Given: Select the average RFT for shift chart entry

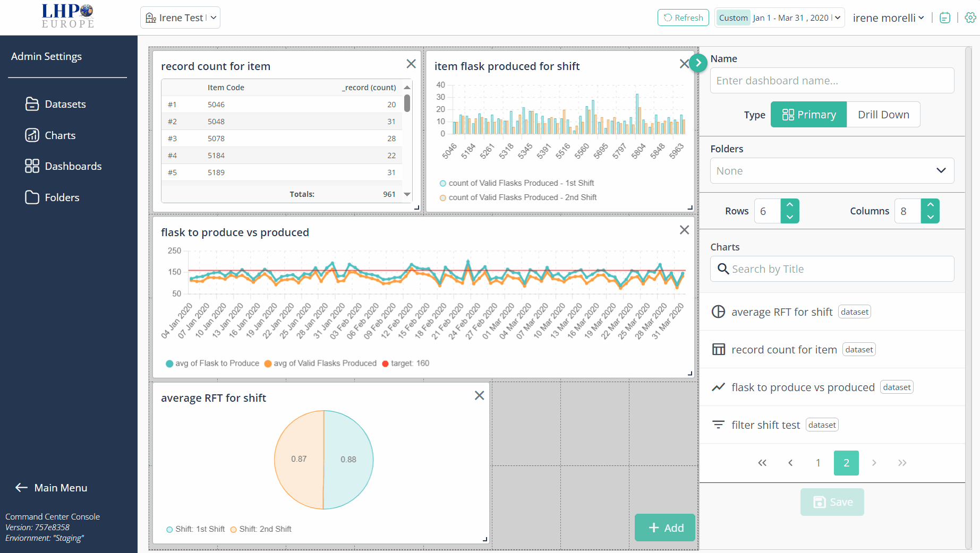Looking at the screenshot, I should click(x=832, y=312).
